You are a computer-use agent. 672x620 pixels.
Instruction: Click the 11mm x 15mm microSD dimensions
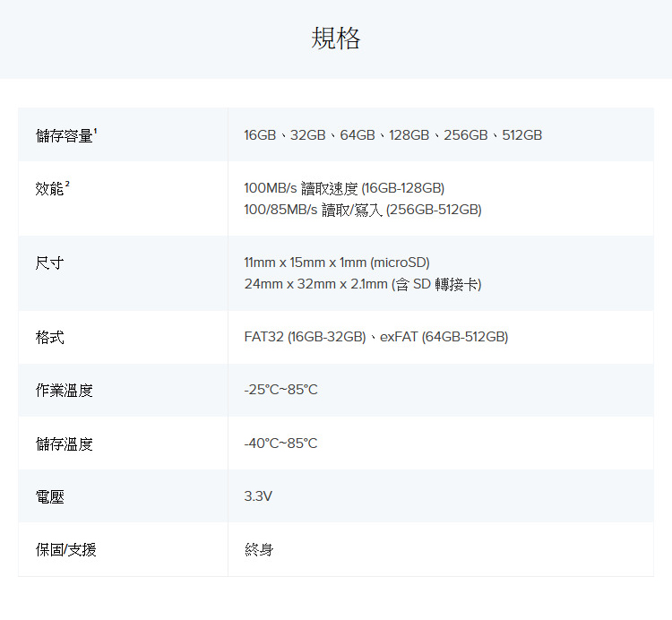point(337,263)
